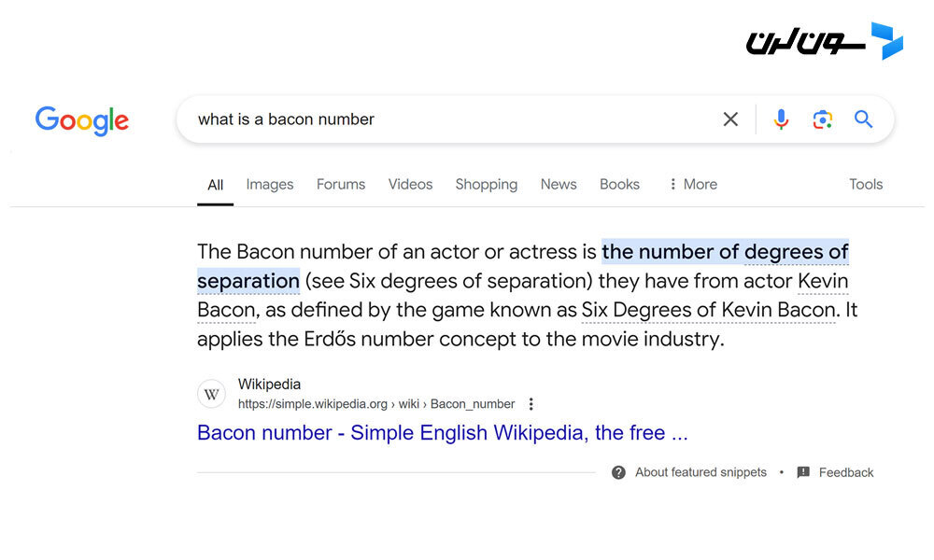Expand the More search filters menu

(693, 185)
